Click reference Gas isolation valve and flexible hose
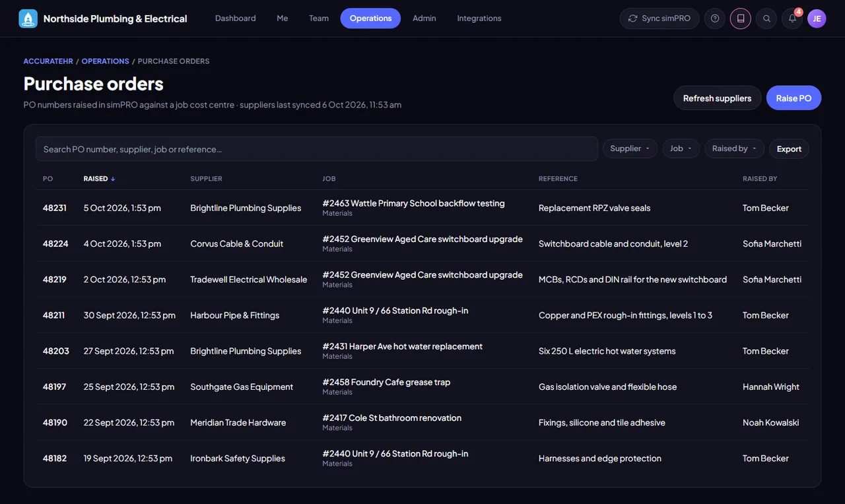This screenshot has height=504, width=845. [607, 387]
